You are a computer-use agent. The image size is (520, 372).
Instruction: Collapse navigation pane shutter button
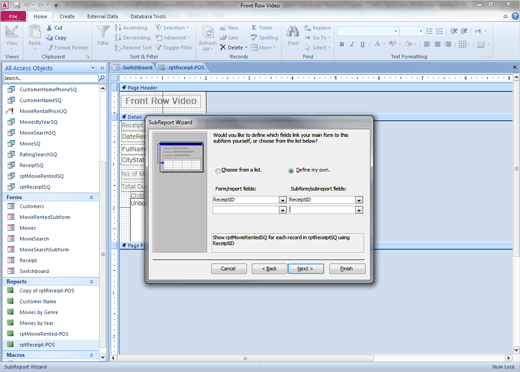point(102,68)
